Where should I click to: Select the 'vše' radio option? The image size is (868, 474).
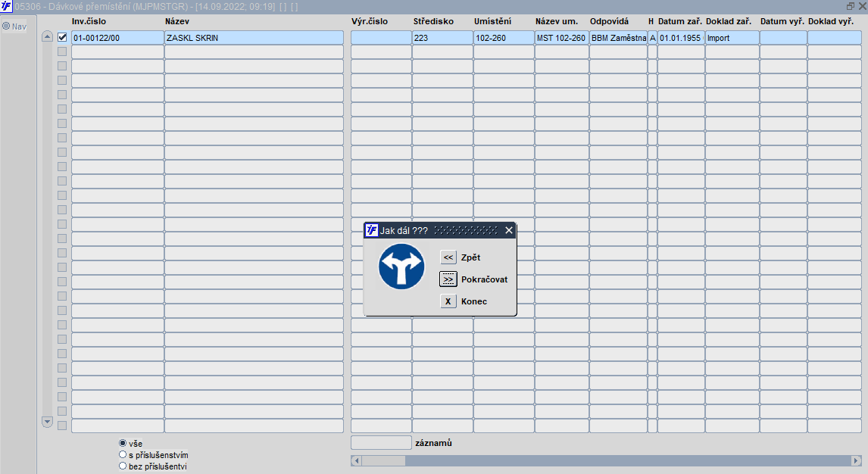click(123, 443)
